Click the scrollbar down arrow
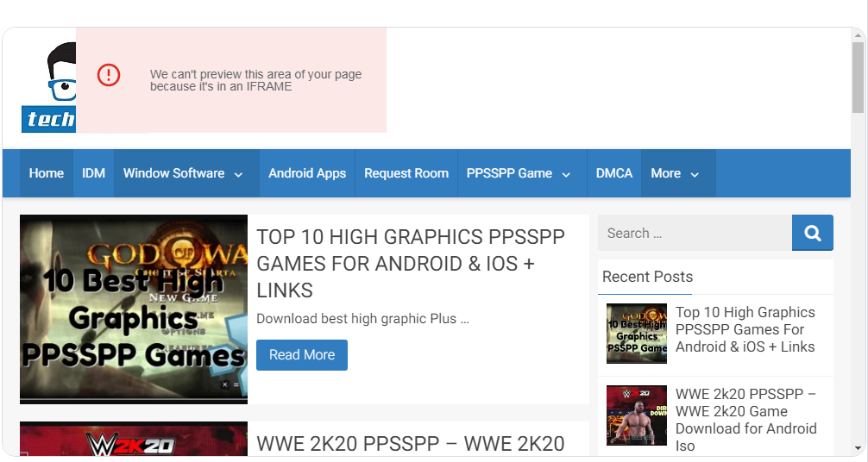Image resolution: width=868 pixels, height=462 pixels. click(858, 448)
